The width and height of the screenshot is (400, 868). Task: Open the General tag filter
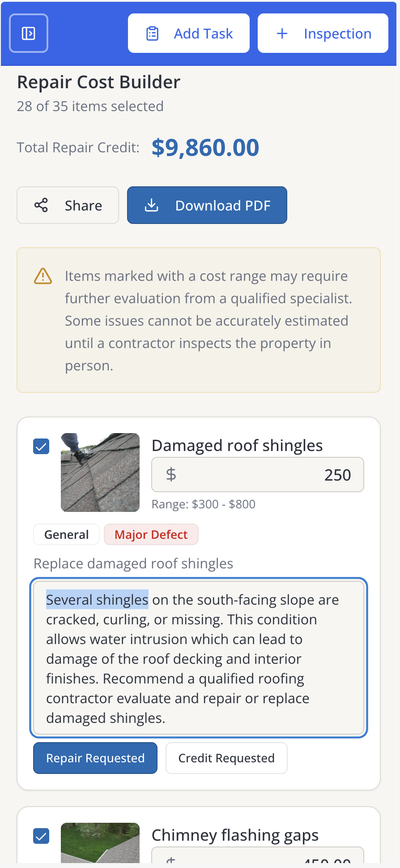coord(66,534)
